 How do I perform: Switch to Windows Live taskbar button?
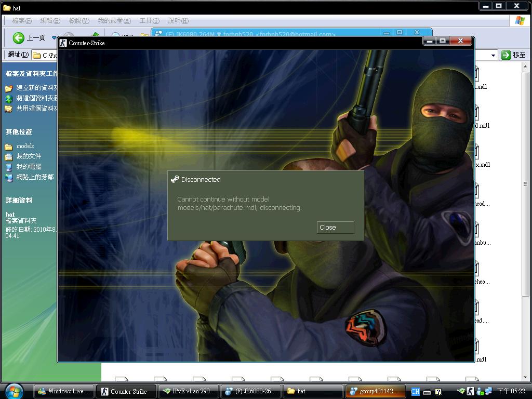64,391
